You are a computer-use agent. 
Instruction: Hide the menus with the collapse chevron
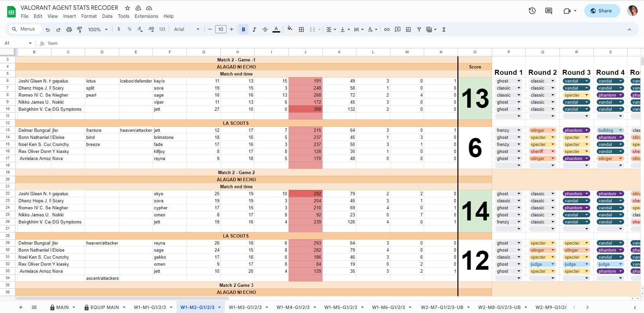point(630,30)
